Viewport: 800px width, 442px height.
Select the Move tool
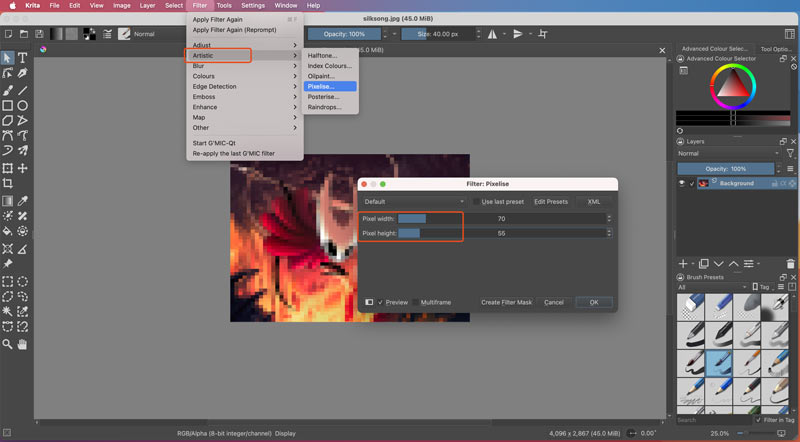point(22,168)
